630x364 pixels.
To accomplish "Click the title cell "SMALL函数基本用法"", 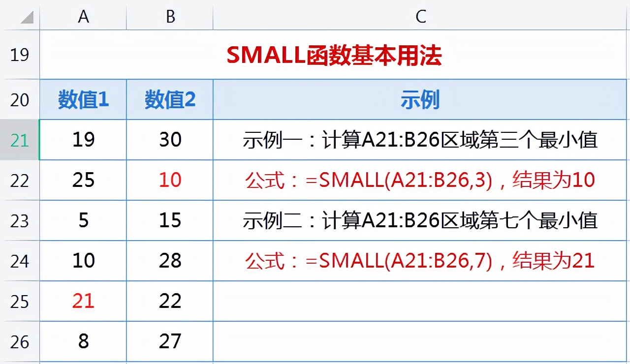I will click(x=334, y=55).
